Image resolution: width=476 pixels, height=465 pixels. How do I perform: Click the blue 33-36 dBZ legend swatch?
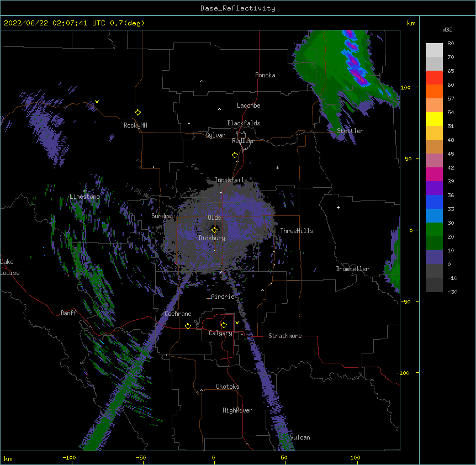tap(434, 202)
